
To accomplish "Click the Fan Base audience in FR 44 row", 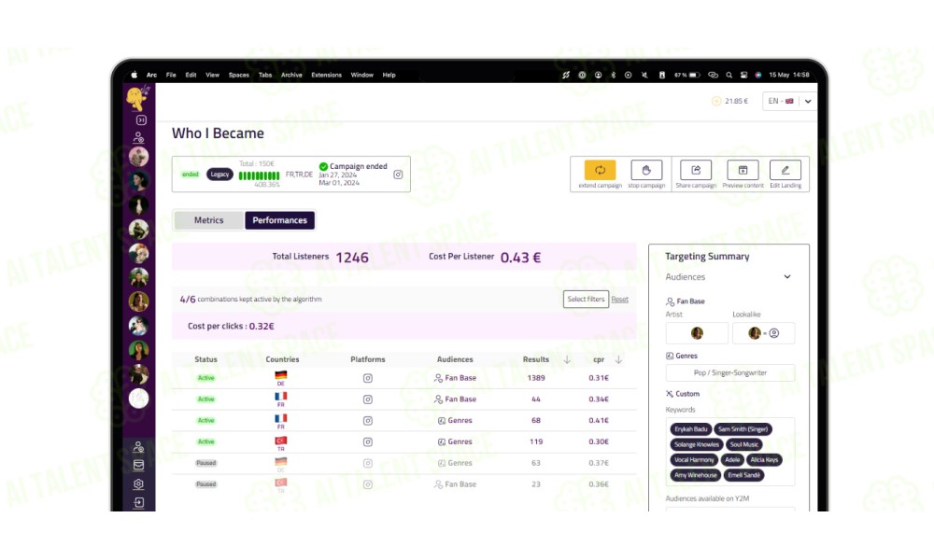I will click(455, 399).
